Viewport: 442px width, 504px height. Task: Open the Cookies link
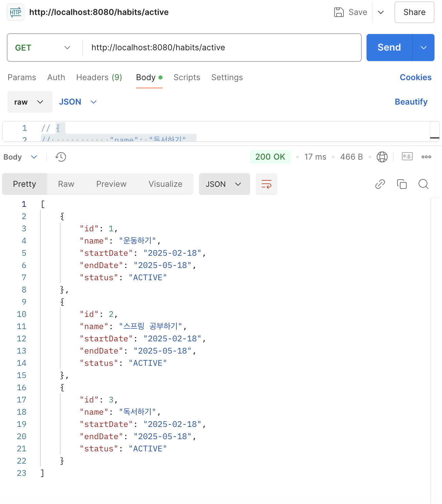tap(415, 77)
